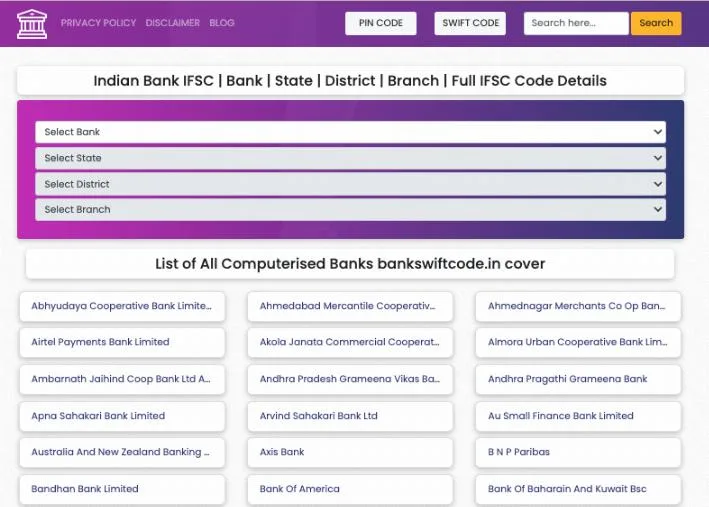Open Ahmedabad Mercantile Cooperative bank link

coord(350,306)
